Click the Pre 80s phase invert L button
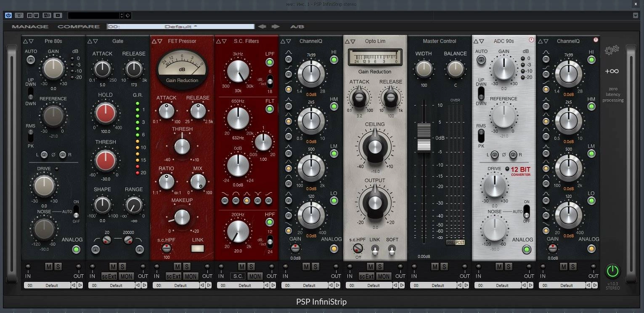 (x=44, y=155)
